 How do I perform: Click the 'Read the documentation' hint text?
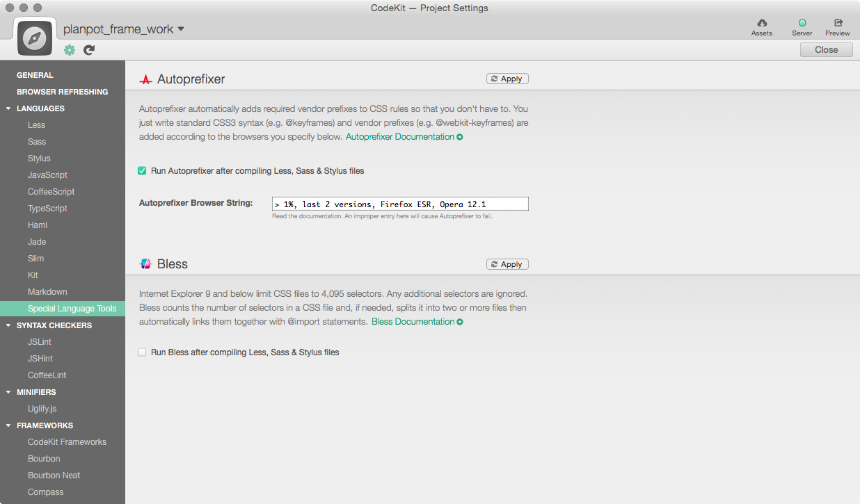click(x=382, y=216)
